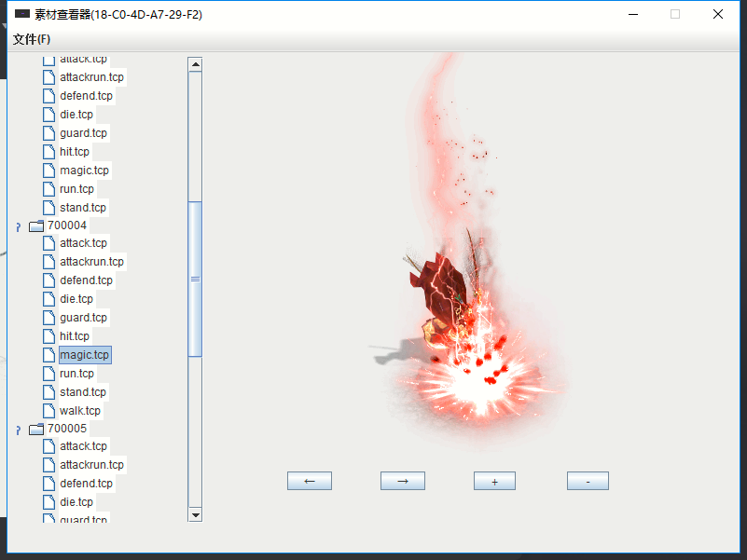Click file icon beside die.tcp under 700005
Viewport: 747px width, 560px height.
click(x=48, y=502)
